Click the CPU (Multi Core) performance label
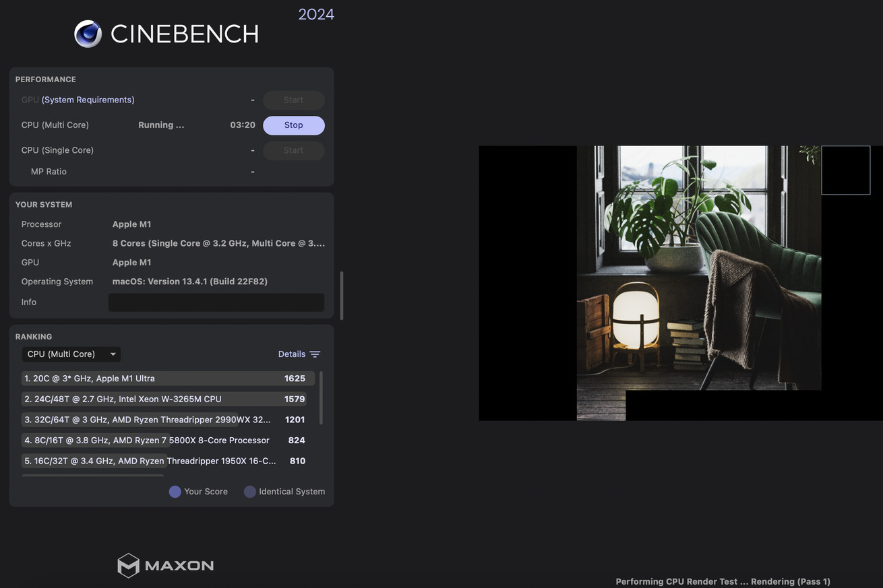The width and height of the screenshot is (883, 588). [x=55, y=125]
